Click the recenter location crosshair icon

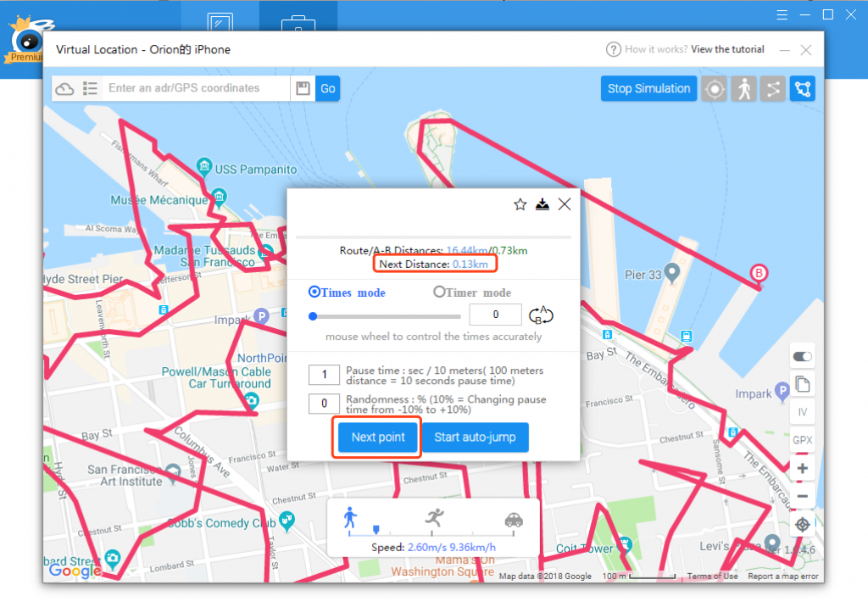point(803,525)
